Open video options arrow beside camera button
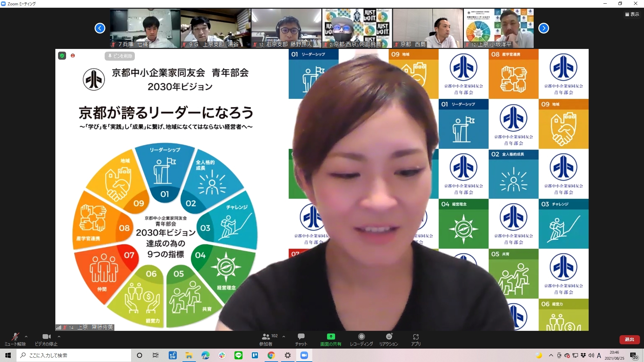Viewport: 644px width, 362px height. [x=59, y=337]
